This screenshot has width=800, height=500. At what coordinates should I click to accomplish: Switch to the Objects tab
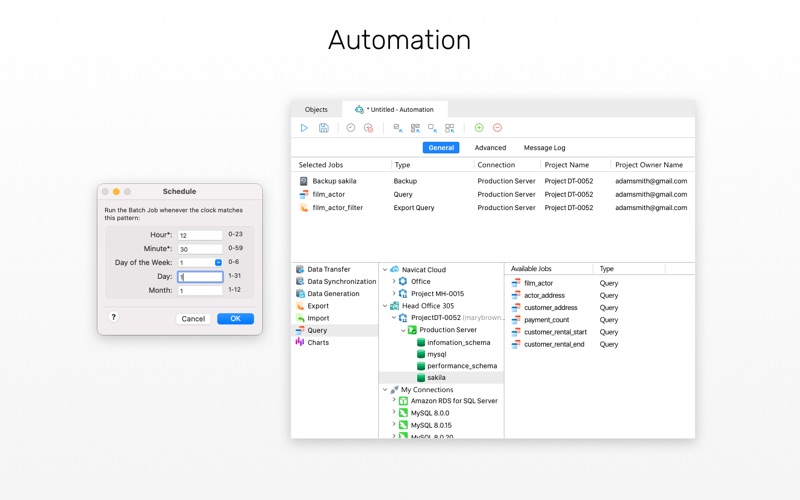316,109
